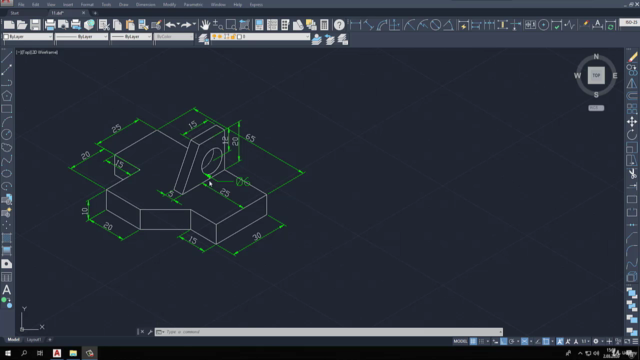Click the command line input field

[x=329, y=332]
